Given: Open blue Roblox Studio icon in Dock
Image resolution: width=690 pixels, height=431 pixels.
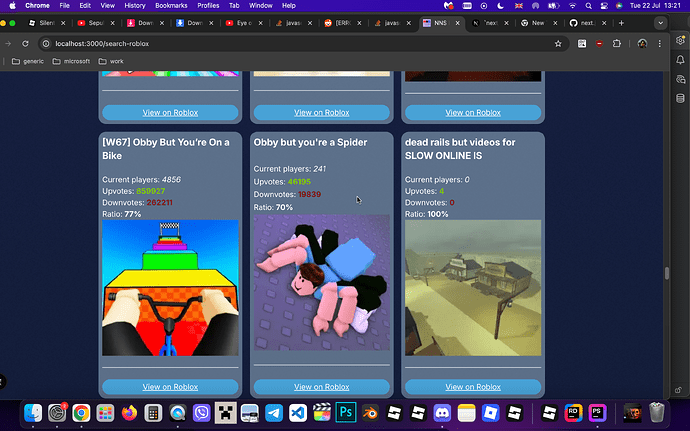Looking at the screenshot, I should pos(490,413).
